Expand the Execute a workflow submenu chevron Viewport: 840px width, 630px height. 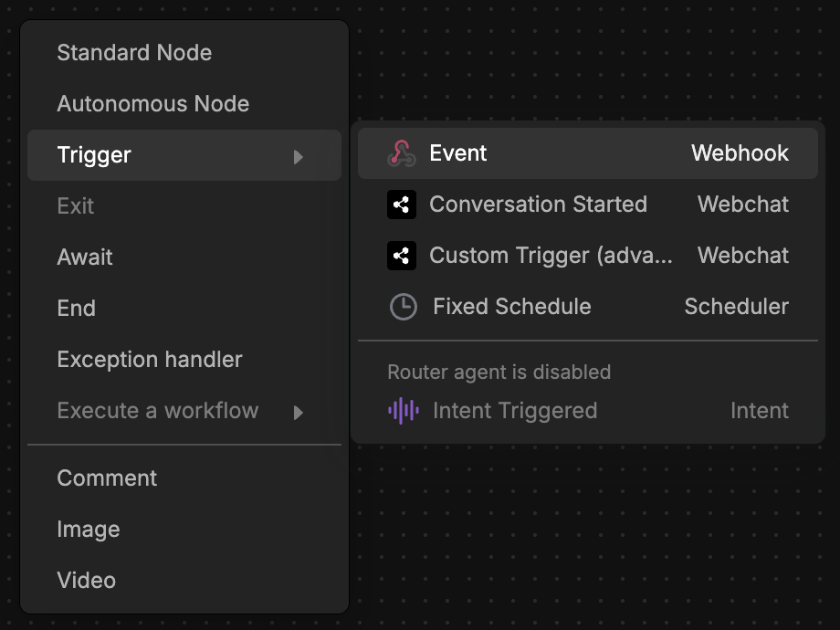[299, 411]
